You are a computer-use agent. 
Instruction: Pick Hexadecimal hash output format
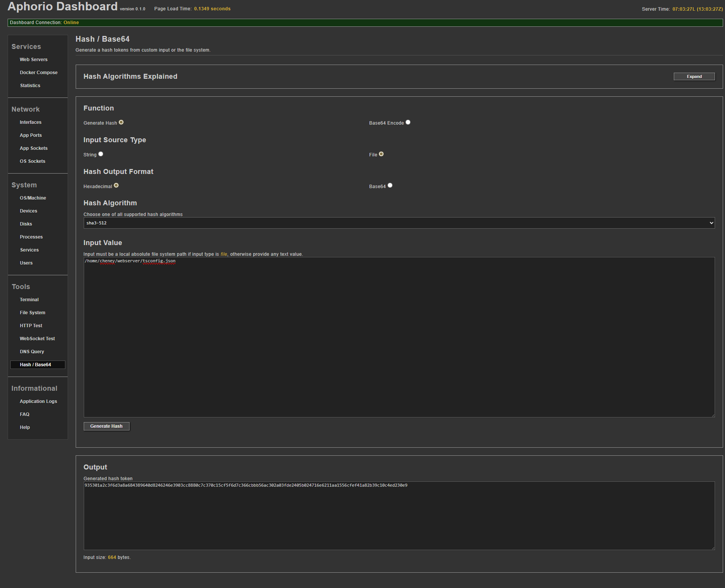[116, 185]
